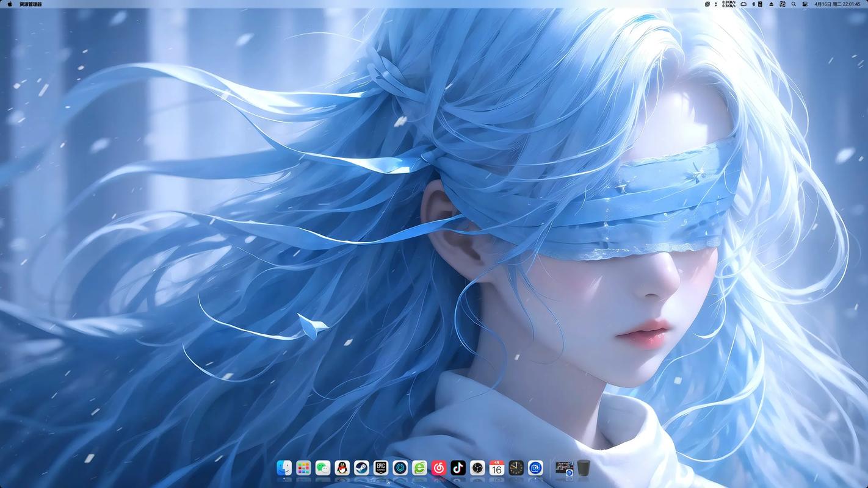Click the leftmost stacked-layers status icon
The image size is (868, 488).
pos(707,4)
